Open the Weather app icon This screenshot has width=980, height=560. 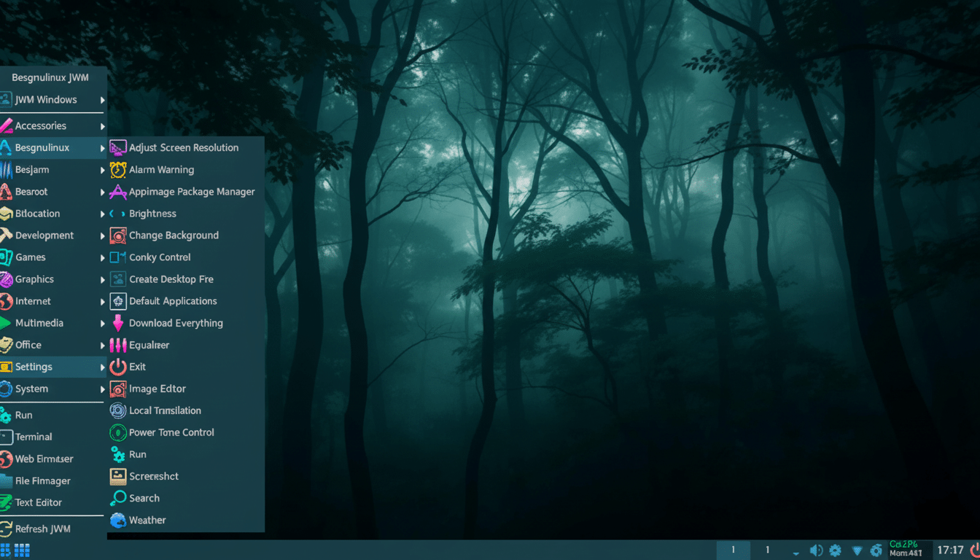(117, 520)
